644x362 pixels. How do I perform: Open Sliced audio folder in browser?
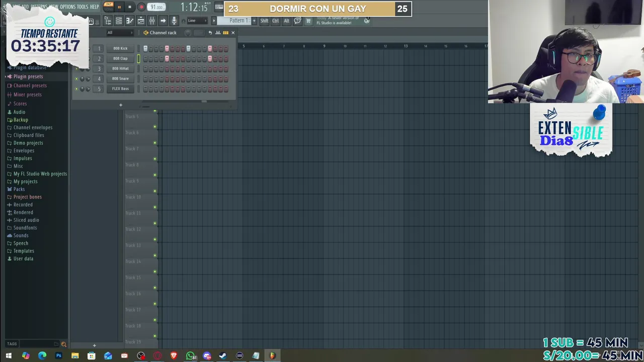coord(26,220)
